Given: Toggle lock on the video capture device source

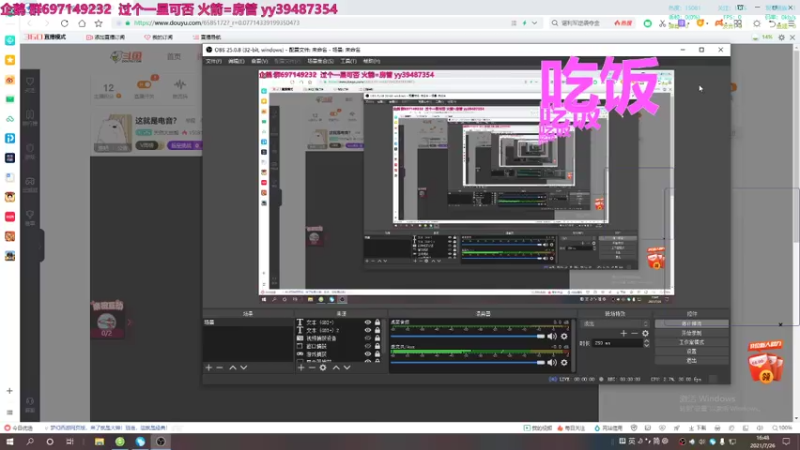Looking at the screenshot, I should [x=378, y=338].
